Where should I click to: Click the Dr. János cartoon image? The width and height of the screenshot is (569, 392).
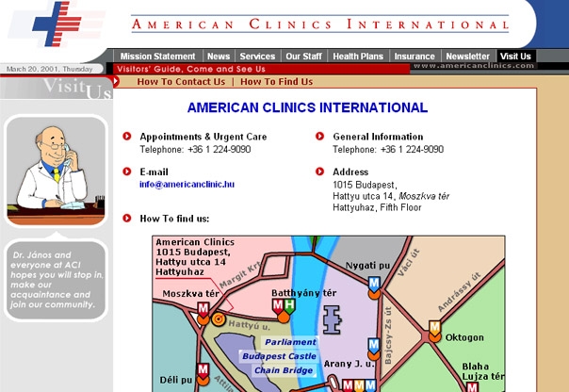click(56, 171)
